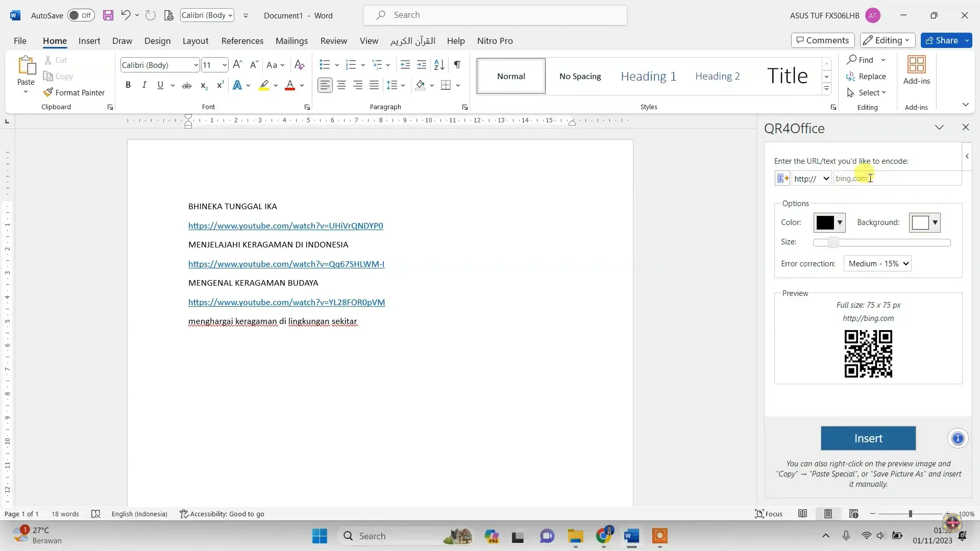Apply bold formatting

click(x=128, y=85)
